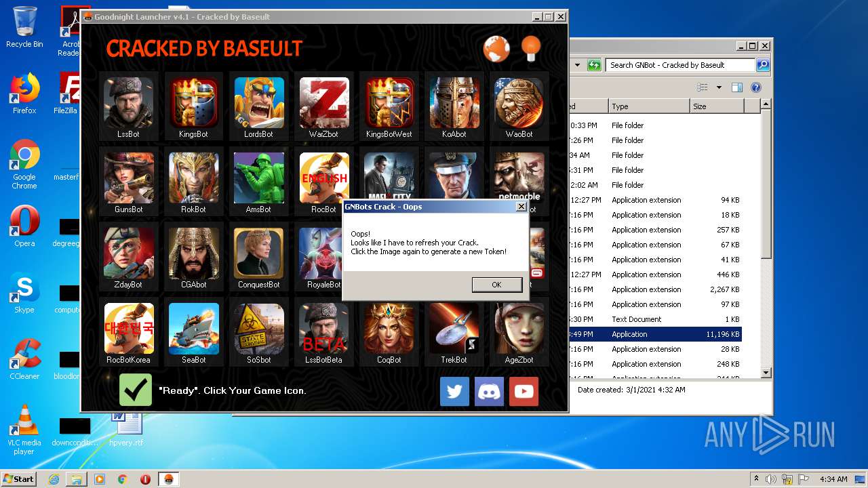The width and height of the screenshot is (868, 488).
Task: Click the WarZbot game icon
Action: (x=323, y=103)
